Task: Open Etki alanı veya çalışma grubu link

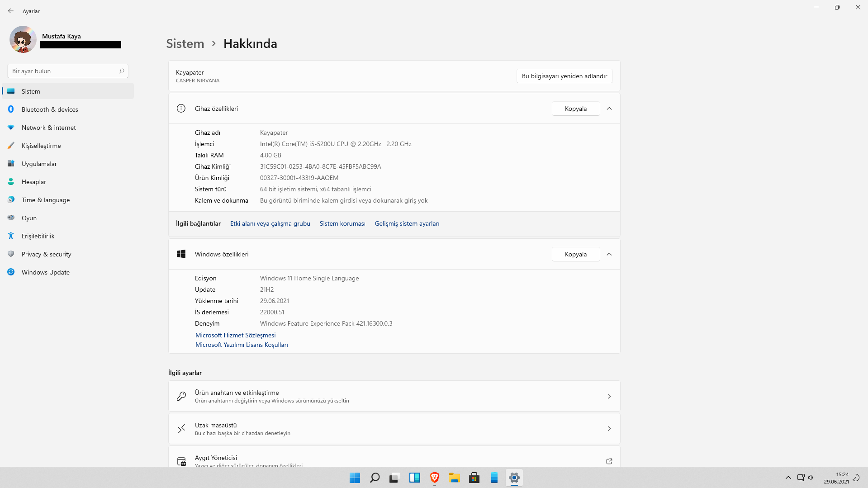Action: point(270,223)
